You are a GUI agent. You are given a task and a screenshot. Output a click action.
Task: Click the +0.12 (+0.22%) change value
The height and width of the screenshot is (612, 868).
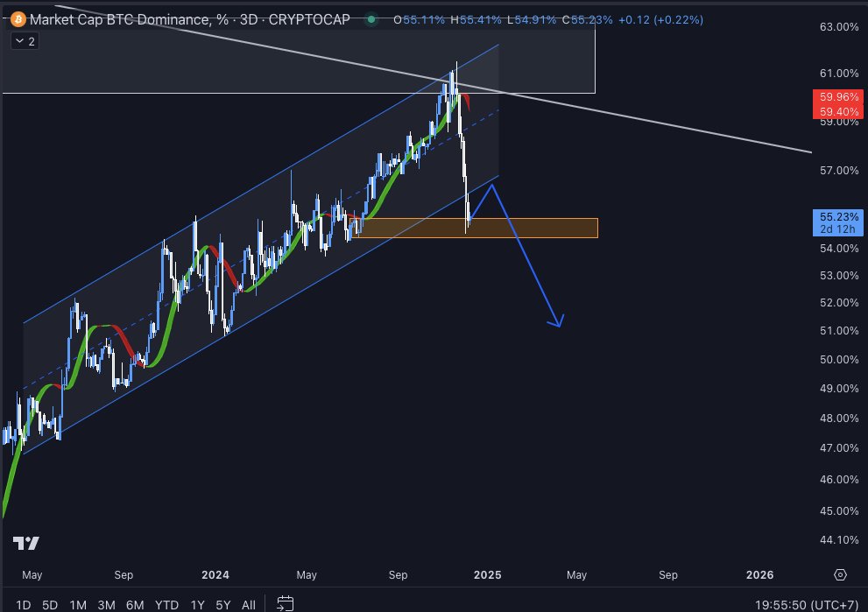click(x=660, y=20)
